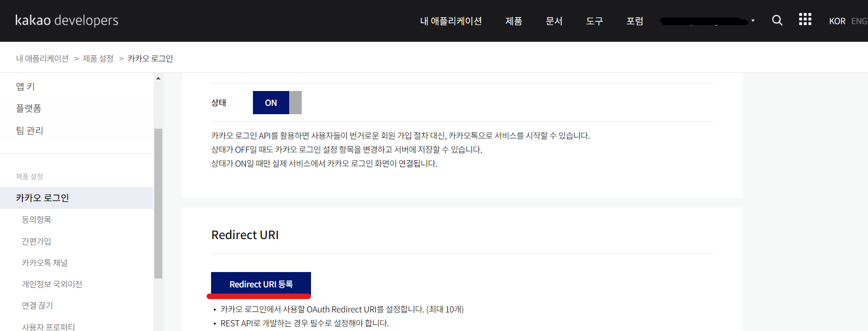Open the 내 애플리케이션 top menu
The width and height of the screenshot is (868, 331).
(x=451, y=21)
